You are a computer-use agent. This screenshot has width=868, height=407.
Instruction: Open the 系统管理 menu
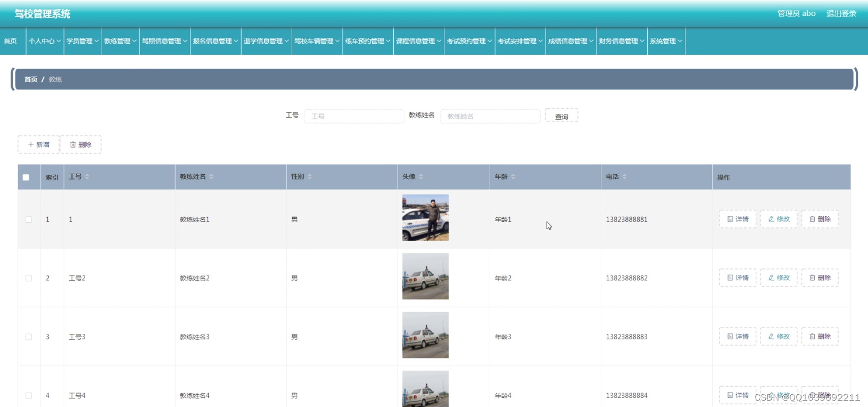tap(666, 41)
